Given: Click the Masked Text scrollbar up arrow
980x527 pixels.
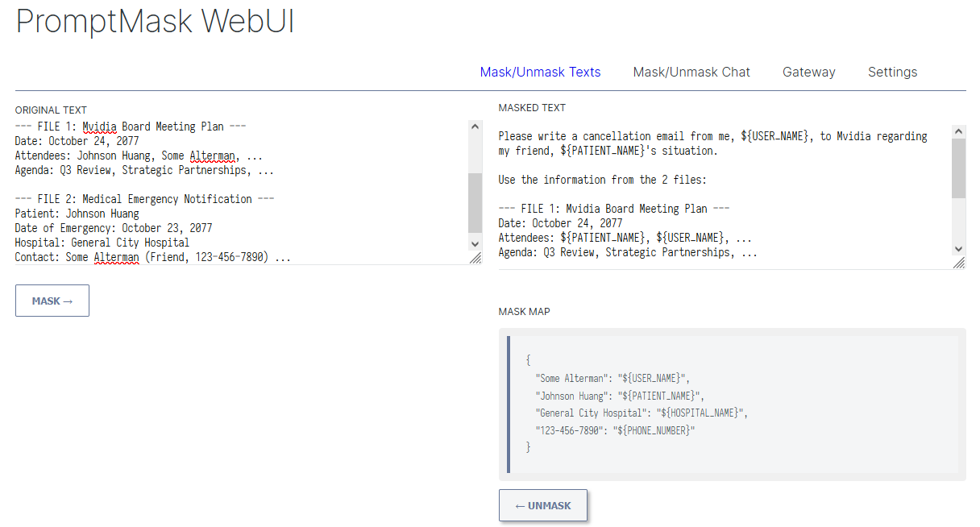Looking at the screenshot, I should [x=958, y=131].
